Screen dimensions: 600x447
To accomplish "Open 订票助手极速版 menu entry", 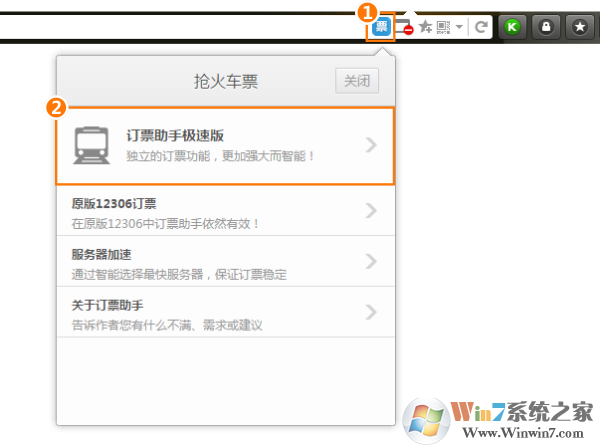I will (225, 146).
